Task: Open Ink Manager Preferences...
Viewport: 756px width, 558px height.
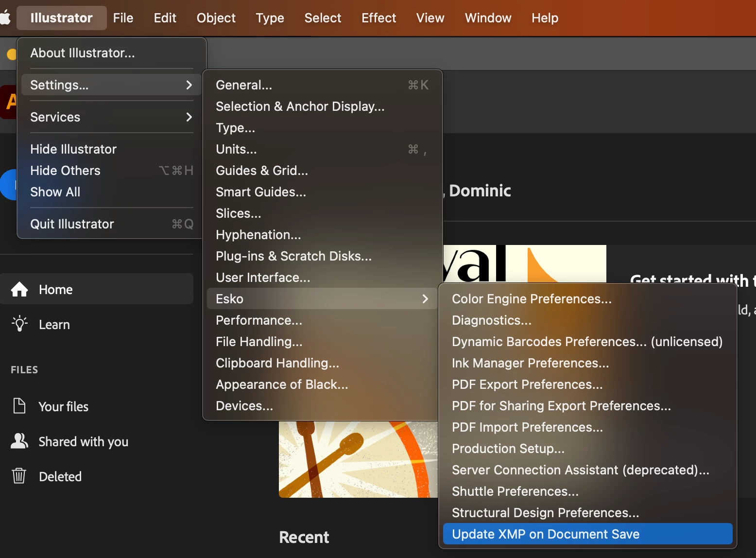Action: [x=588, y=363]
